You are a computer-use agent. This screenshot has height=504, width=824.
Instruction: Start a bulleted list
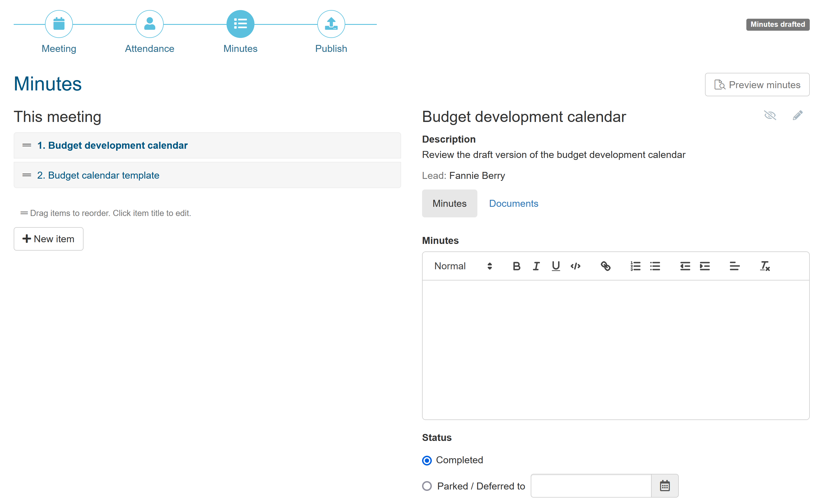655,266
